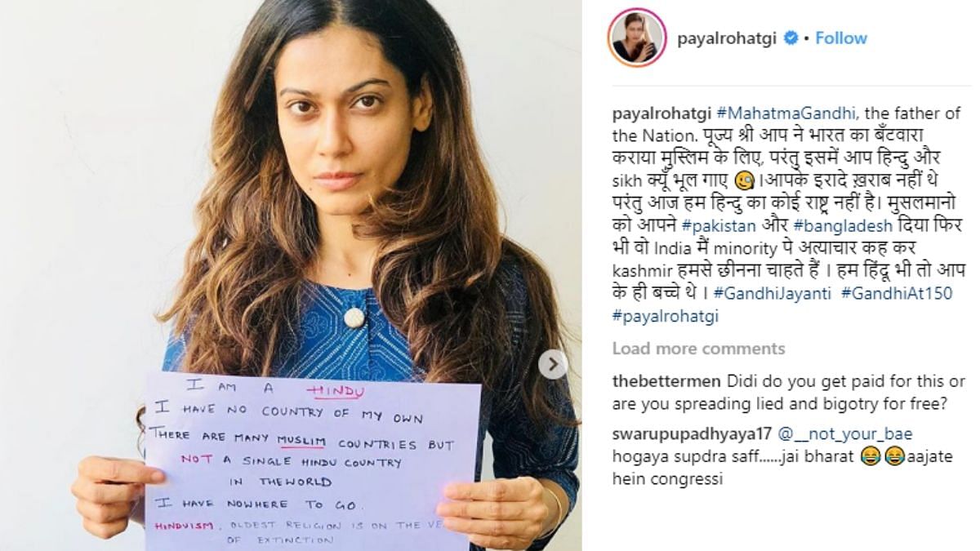
Task: Visit thebettermen commenter profile
Action: tap(666, 380)
